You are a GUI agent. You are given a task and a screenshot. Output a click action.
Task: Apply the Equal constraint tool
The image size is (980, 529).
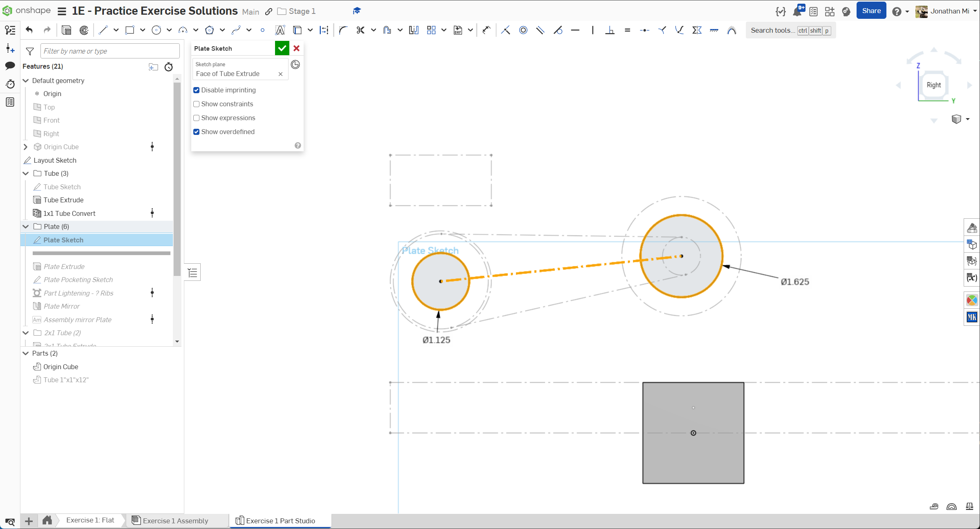click(x=627, y=30)
